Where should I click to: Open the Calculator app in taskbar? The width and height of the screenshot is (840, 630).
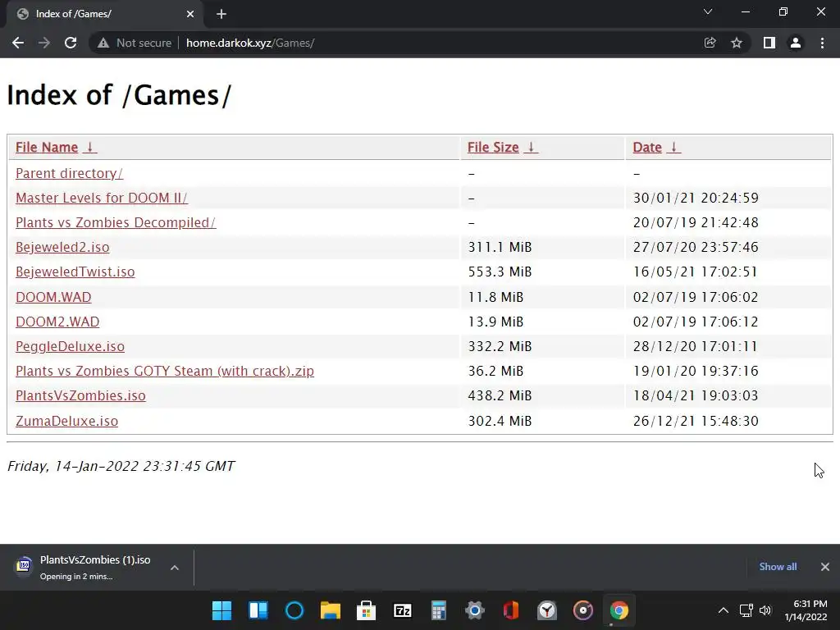[x=439, y=610]
